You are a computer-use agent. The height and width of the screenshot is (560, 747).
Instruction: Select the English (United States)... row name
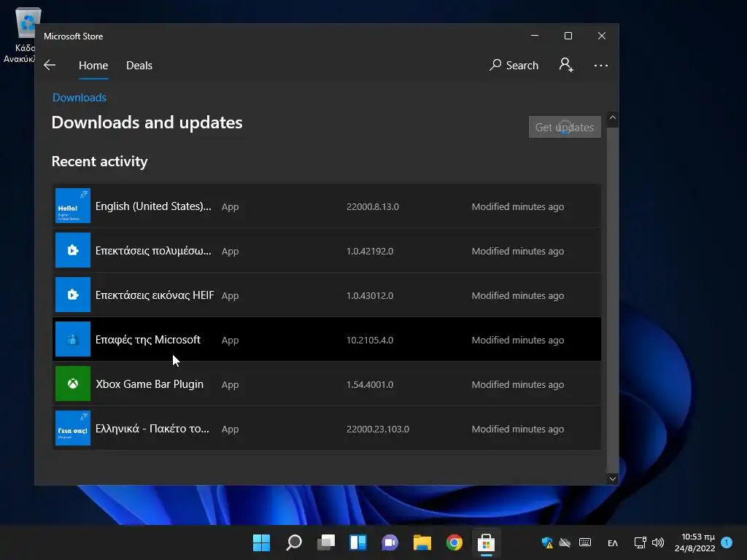153,206
